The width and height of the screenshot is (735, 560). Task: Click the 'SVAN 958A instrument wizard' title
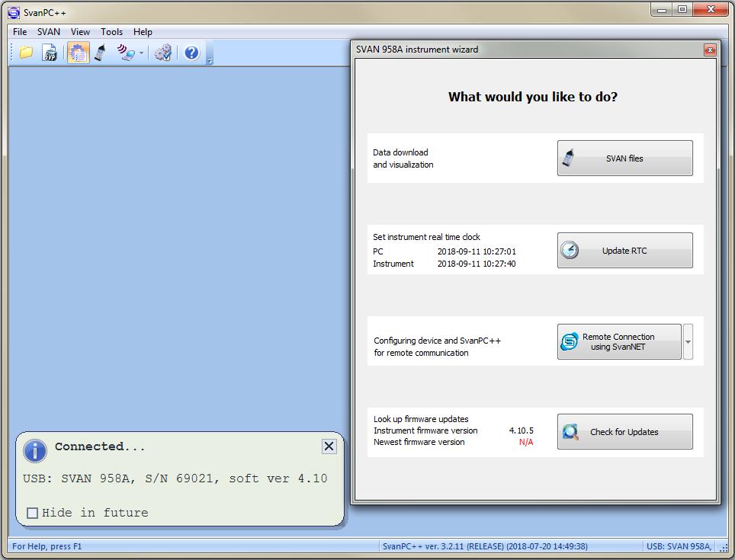(417, 50)
